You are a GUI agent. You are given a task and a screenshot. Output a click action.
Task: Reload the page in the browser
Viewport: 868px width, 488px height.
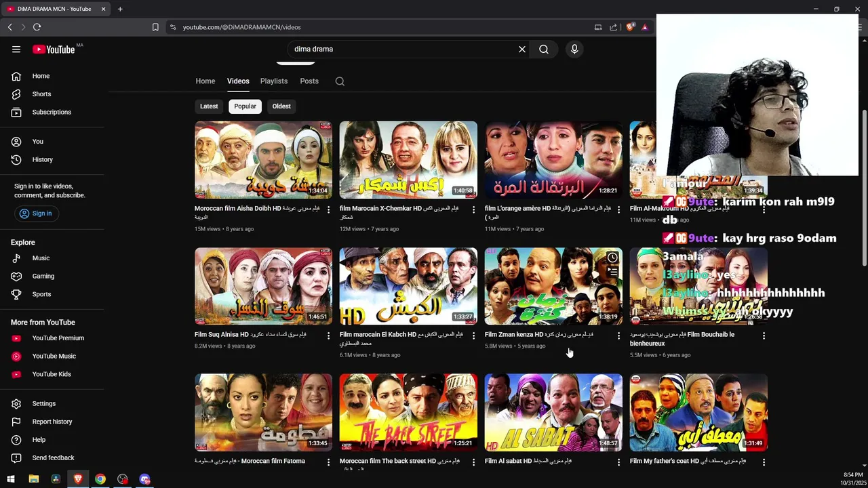[x=37, y=27]
